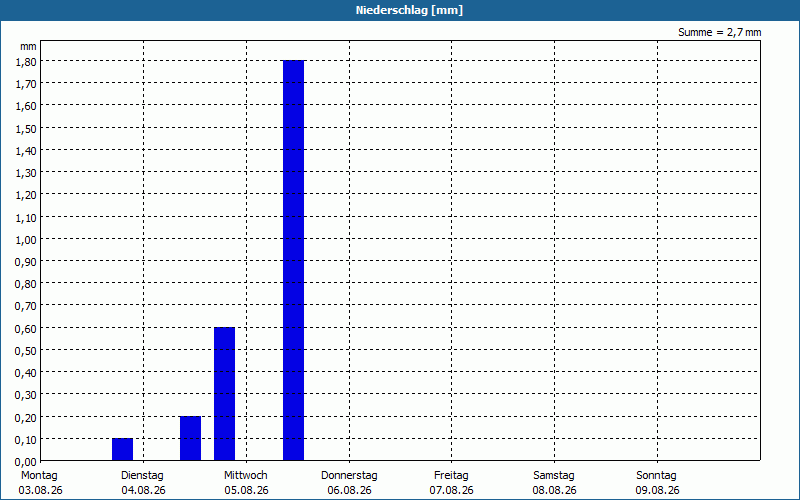Click the 0,00 y-axis value
Screen dimensions: 800x500
26,462
